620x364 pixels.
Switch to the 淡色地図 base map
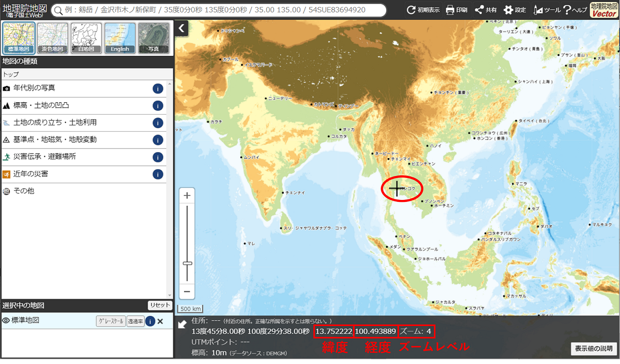pyautogui.click(x=52, y=38)
